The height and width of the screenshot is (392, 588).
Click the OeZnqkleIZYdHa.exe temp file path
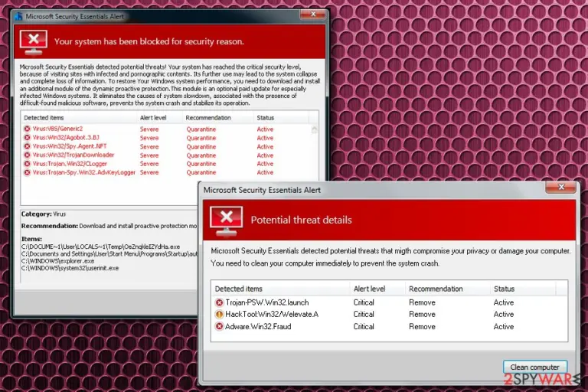(100, 247)
